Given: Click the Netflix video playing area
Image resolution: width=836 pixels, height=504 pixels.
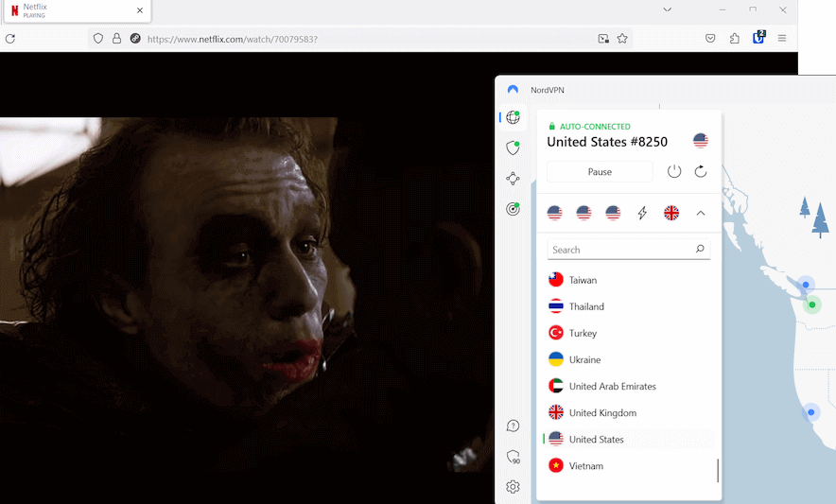Looking at the screenshot, I should 247,293.
